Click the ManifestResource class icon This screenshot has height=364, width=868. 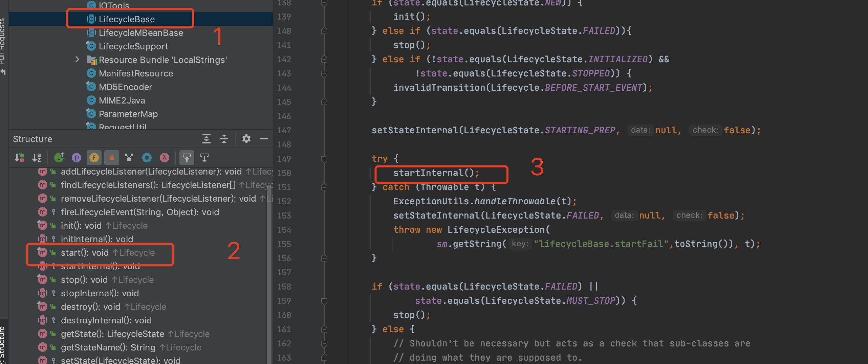pos(91,73)
